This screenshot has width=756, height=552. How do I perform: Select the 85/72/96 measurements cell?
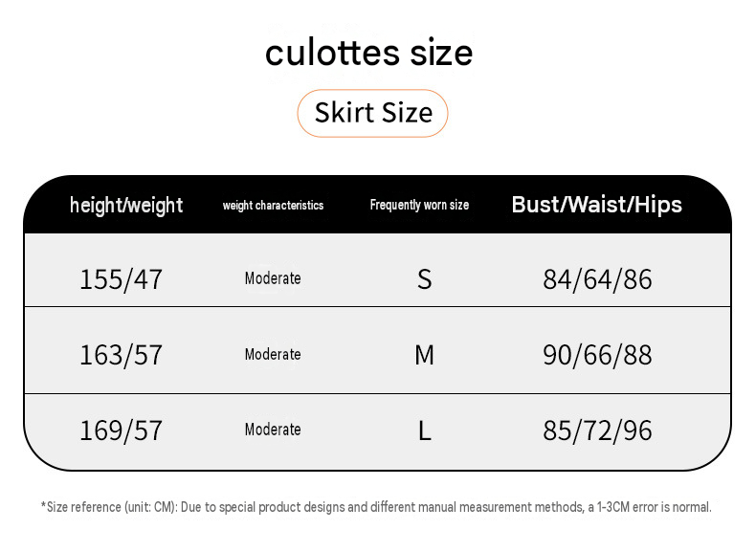point(597,431)
